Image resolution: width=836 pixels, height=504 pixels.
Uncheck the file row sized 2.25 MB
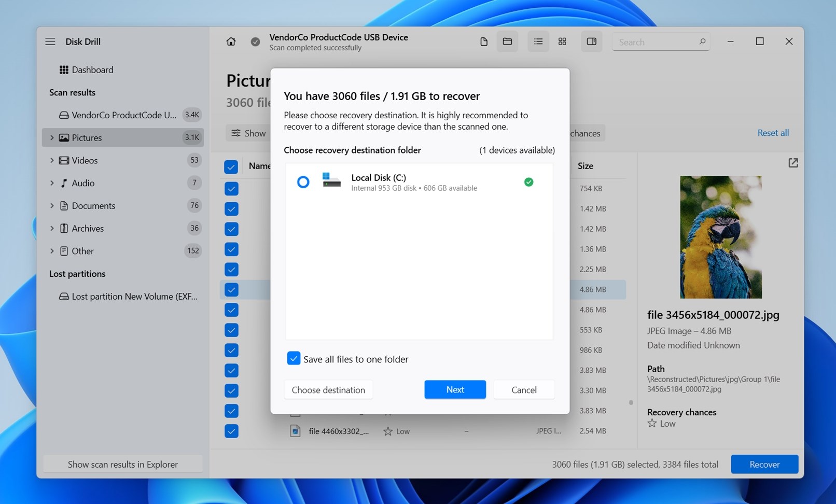coord(231,270)
